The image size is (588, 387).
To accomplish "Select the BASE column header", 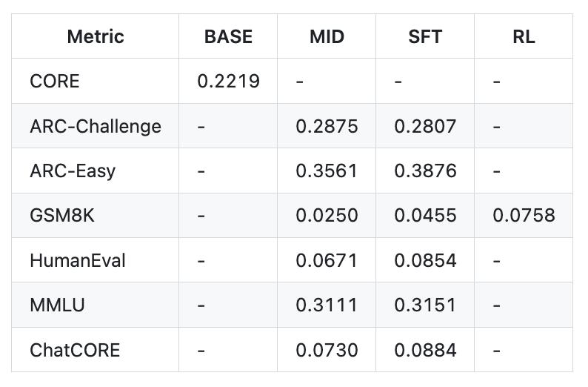I will pos(228,36).
